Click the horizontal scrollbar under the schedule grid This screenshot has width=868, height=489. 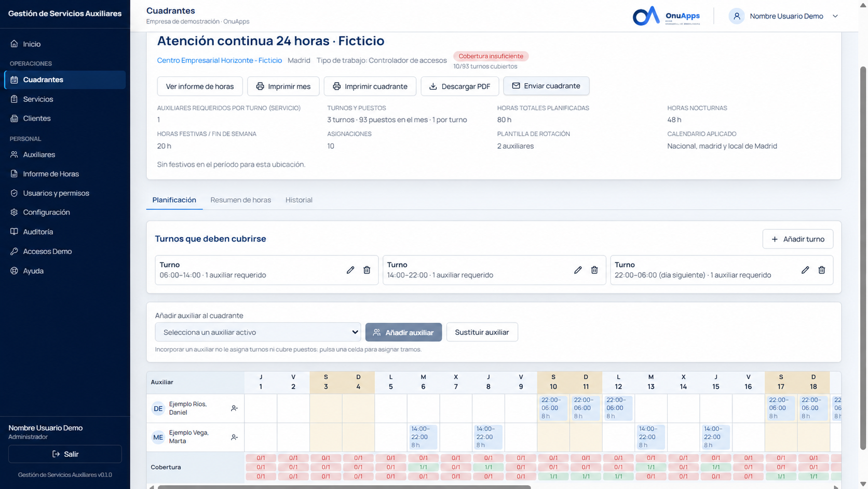[x=344, y=487]
